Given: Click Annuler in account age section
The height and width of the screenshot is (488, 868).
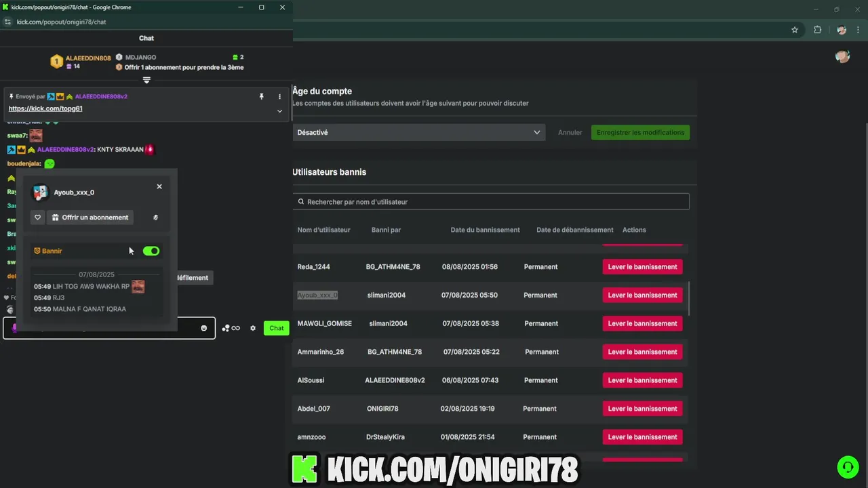Looking at the screenshot, I should point(570,132).
